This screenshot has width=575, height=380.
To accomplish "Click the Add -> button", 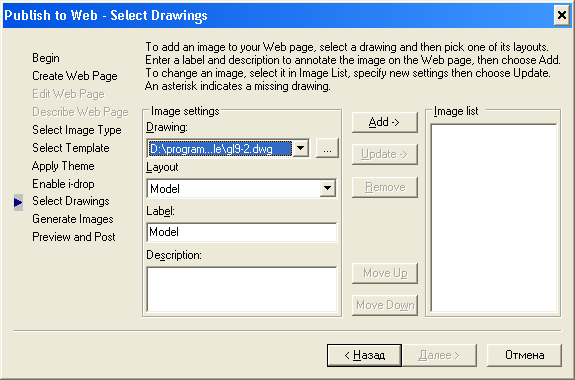I will (385, 122).
